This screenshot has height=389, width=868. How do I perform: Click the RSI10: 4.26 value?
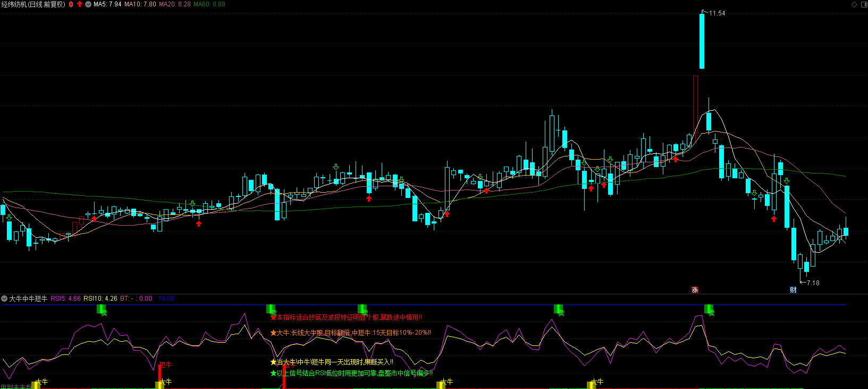(100, 299)
